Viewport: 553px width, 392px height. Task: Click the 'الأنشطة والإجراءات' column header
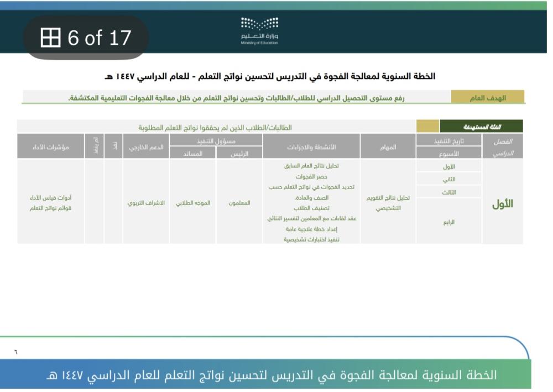tap(311, 147)
